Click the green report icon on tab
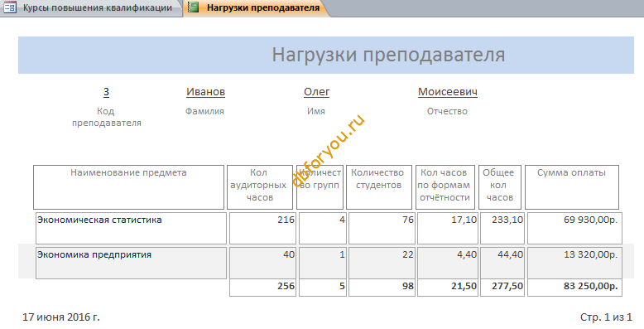 [194, 7]
